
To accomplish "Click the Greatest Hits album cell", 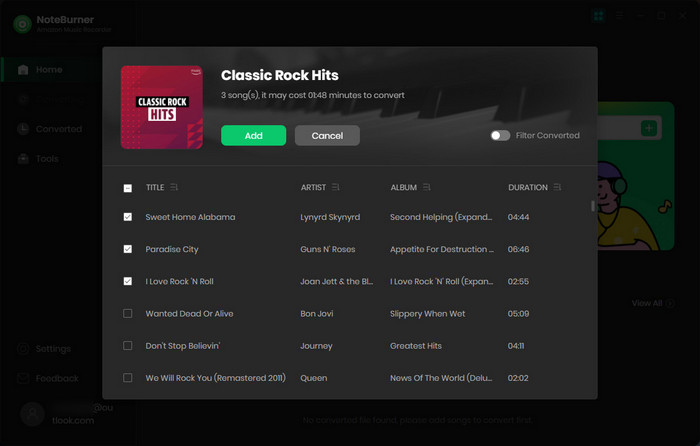I will 416,346.
